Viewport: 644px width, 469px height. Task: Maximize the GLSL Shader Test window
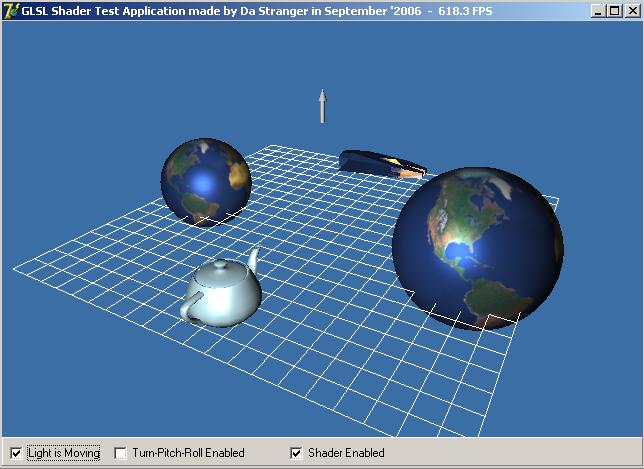[x=614, y=11]
